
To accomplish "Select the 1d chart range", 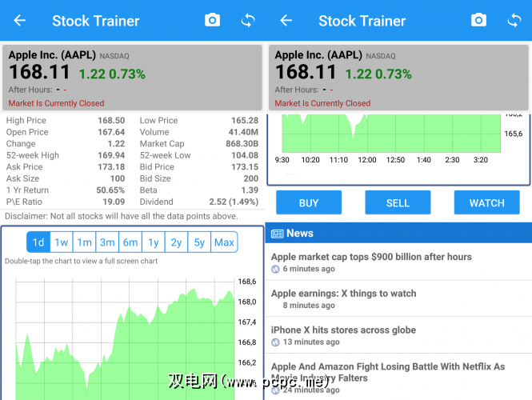I will pyautogui.click(x=38, y=242).
